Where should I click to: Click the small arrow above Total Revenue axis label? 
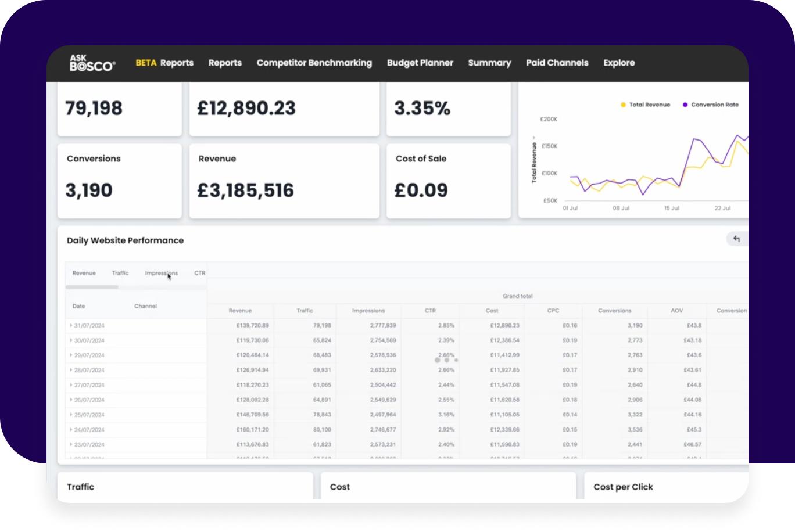pos(533,138)
